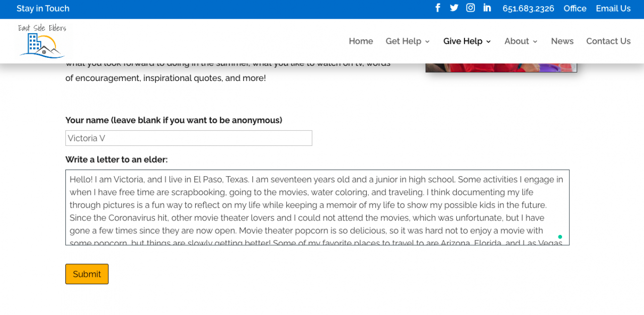Open the LinkedIn social icon
Image resolution: width=644 pixels, height=315 pixels.
pyautogui.click(x=487, y=8)
